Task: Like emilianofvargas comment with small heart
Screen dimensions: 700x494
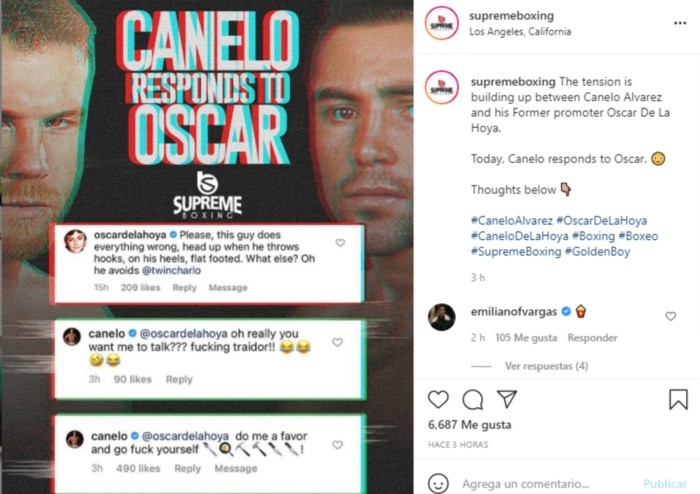Action: (x=671, y=316)
